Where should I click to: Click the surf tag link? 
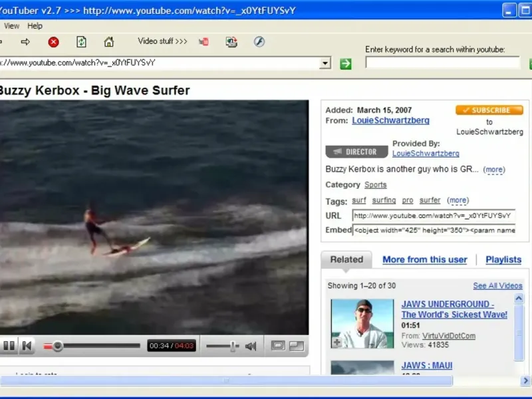(359, 200)
